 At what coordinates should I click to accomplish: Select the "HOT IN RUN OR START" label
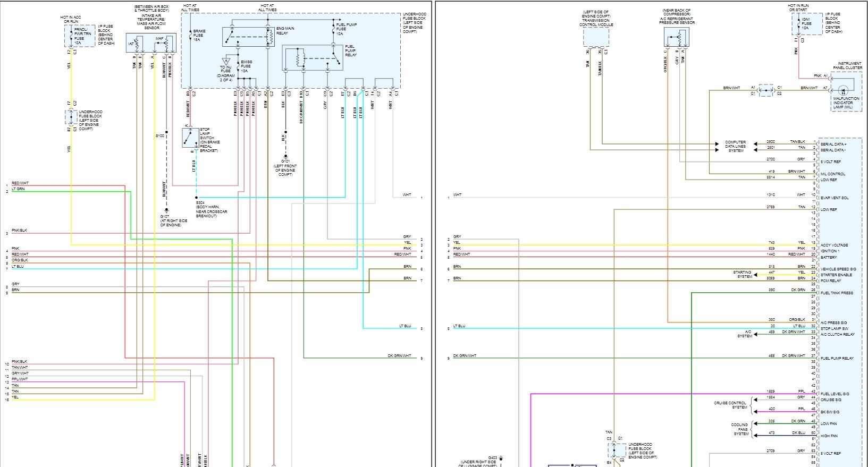799,7
